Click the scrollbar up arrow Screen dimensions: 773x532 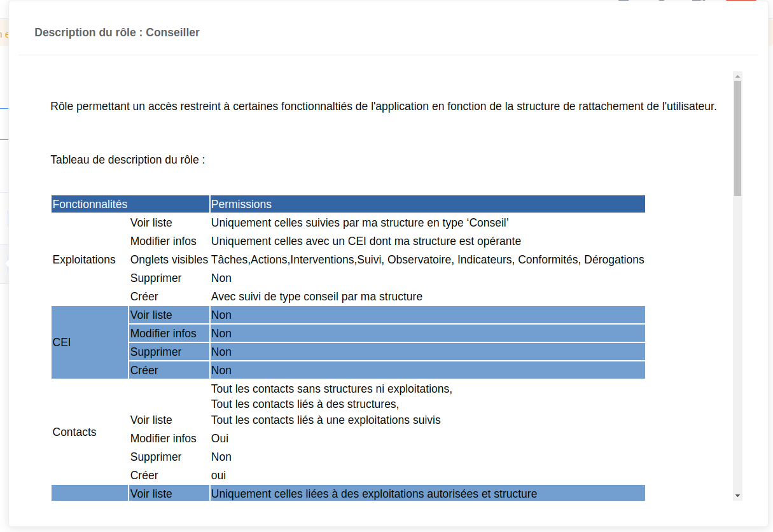[739, 77]
